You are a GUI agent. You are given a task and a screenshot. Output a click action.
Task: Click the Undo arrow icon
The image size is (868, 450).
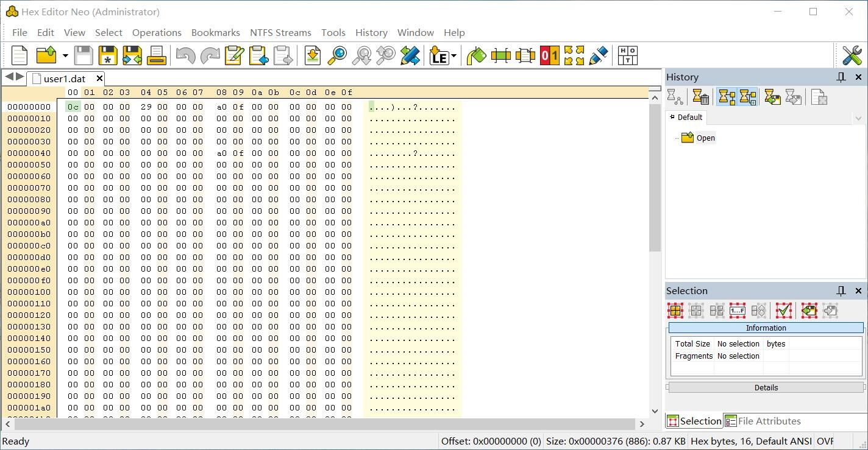(185, 55)
